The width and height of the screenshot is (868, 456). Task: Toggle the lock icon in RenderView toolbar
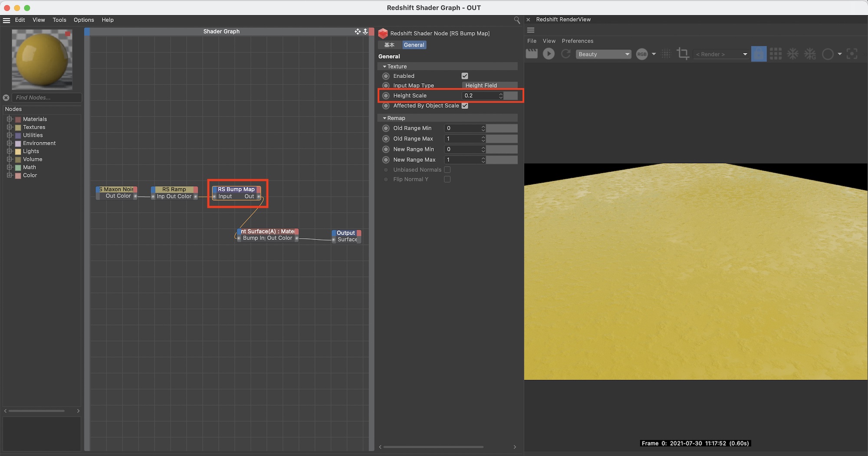pos(758,54)
